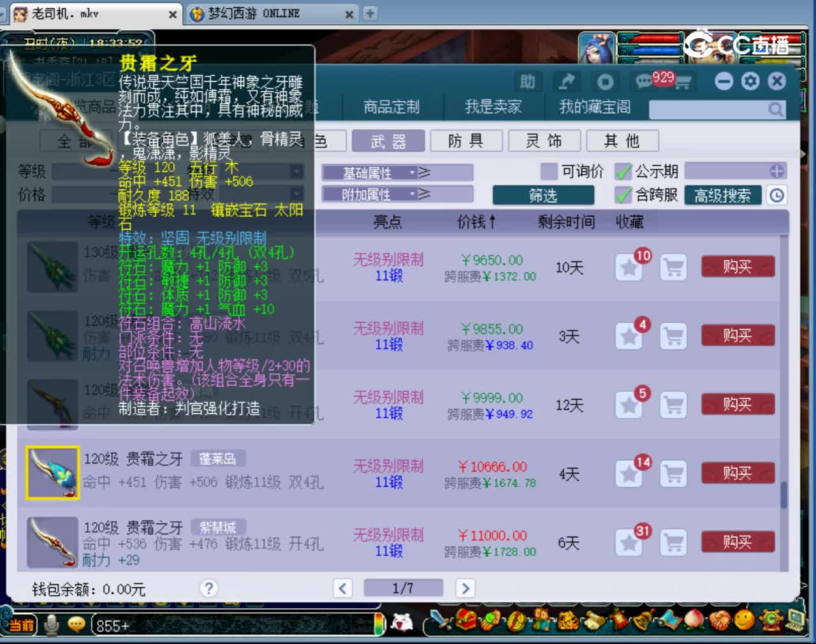Click the question mark help icon near wallet balance
The width and height of the screenshot is (816, 644).
(208, 588)
